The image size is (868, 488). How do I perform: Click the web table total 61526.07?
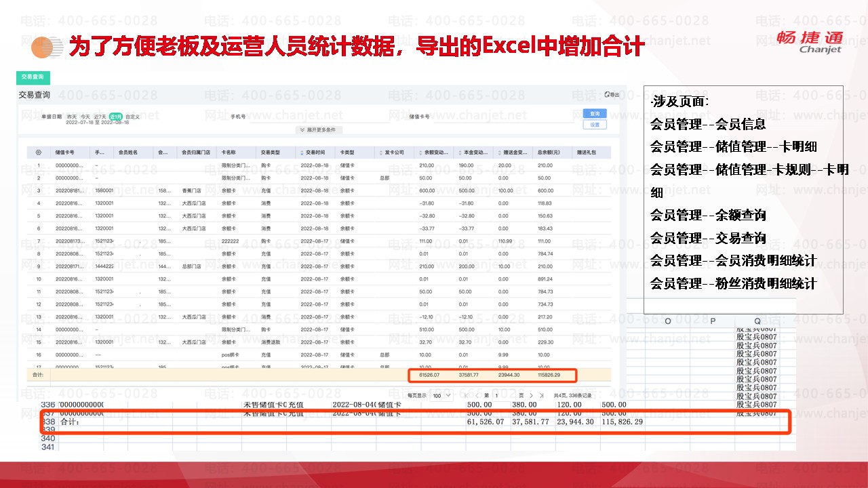point(429,374)
